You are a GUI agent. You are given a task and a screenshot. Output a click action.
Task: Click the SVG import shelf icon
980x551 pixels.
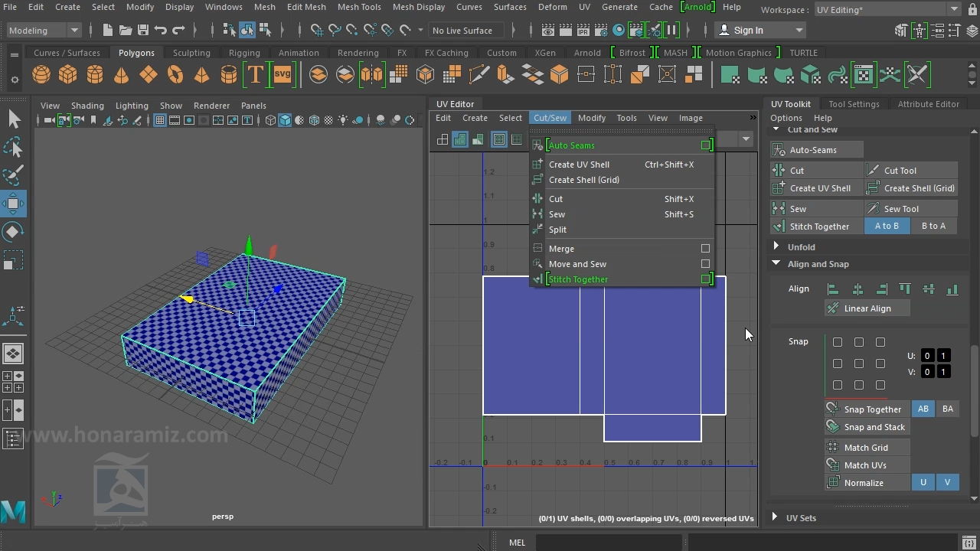[x=283, y=75]
